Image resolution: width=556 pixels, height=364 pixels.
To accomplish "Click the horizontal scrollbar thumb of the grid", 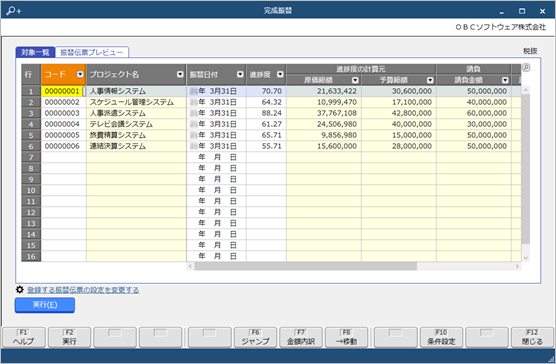I will 306,266.
